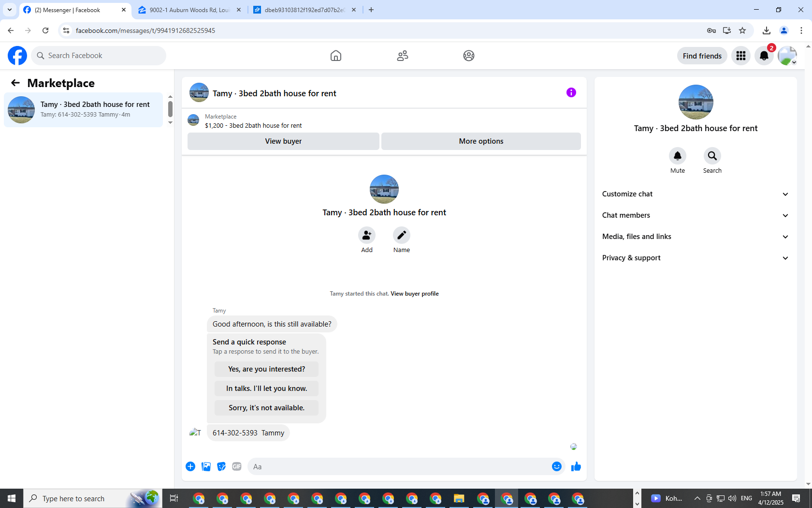Bookmark this page with the star icon

743,30
